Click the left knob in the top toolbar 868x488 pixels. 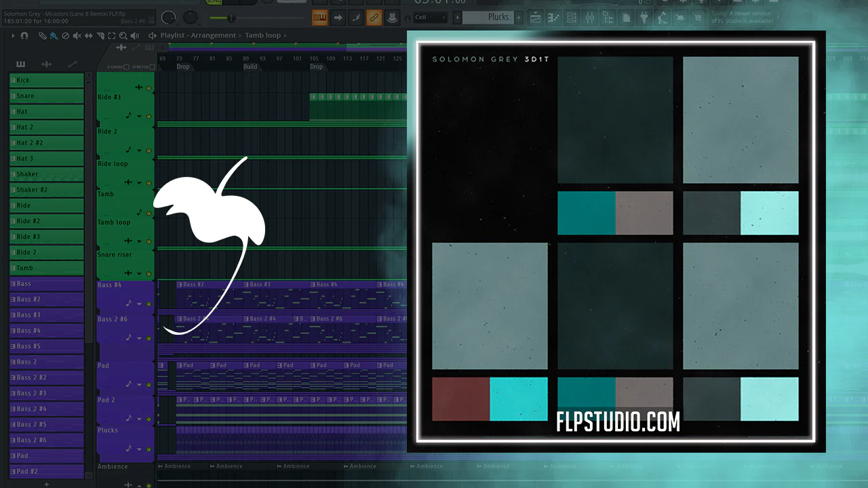pos(168,17)
